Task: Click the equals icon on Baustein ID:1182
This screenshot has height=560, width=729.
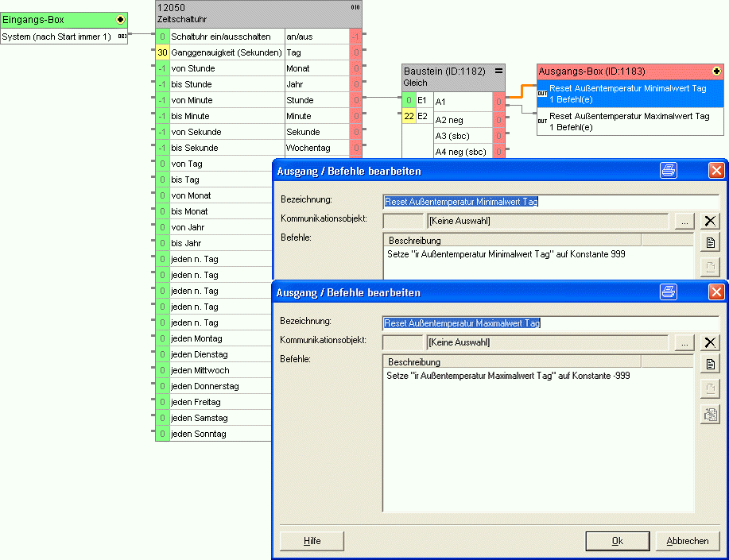Action: pos(498,71)
